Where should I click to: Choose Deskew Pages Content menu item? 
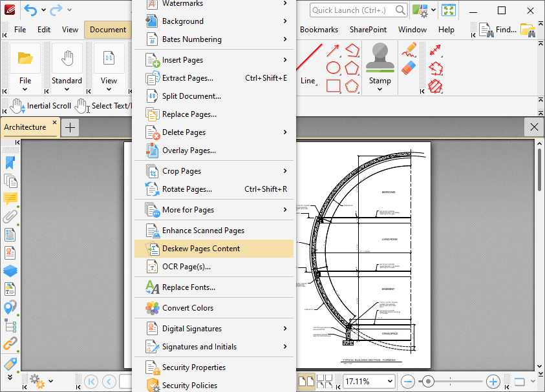[x=214, y=249]
